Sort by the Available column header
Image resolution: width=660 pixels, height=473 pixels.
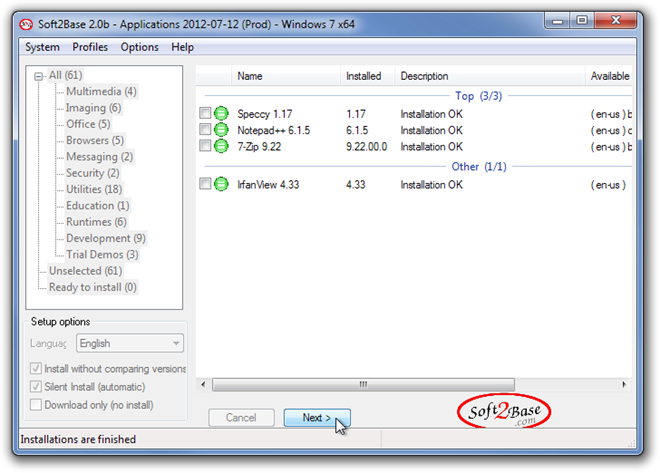pyautogui.click(x=609, y=76)
